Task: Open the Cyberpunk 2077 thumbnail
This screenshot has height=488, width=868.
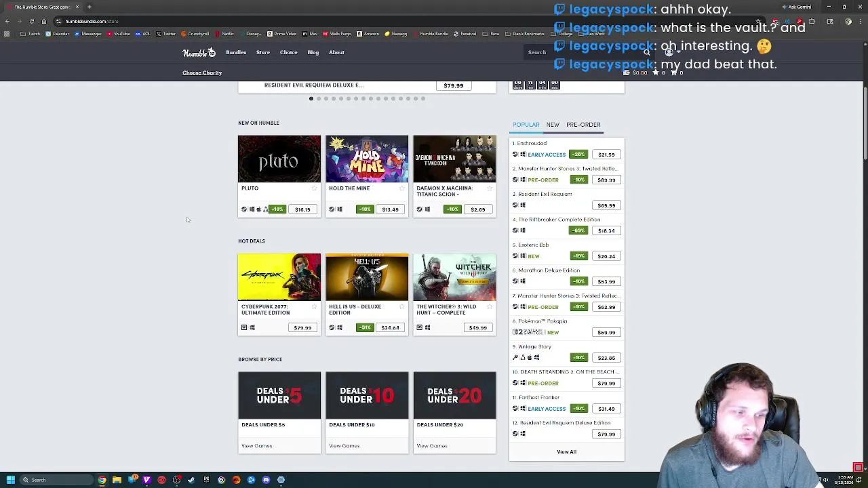Action: 279,277
